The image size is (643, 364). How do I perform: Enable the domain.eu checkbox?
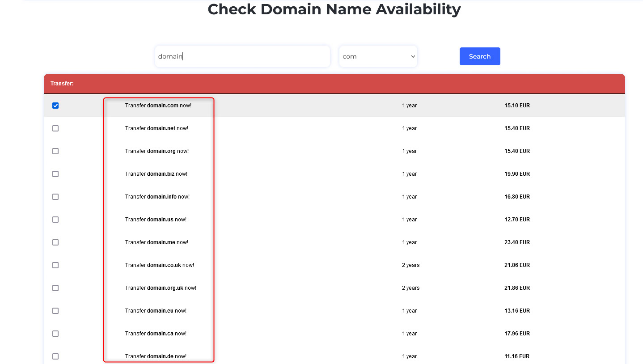[x=55, y=310]
